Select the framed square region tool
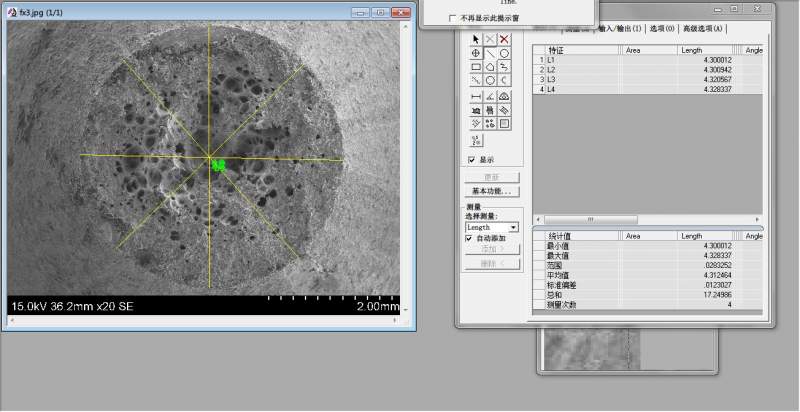800x412 pixels. pos(504,124)
